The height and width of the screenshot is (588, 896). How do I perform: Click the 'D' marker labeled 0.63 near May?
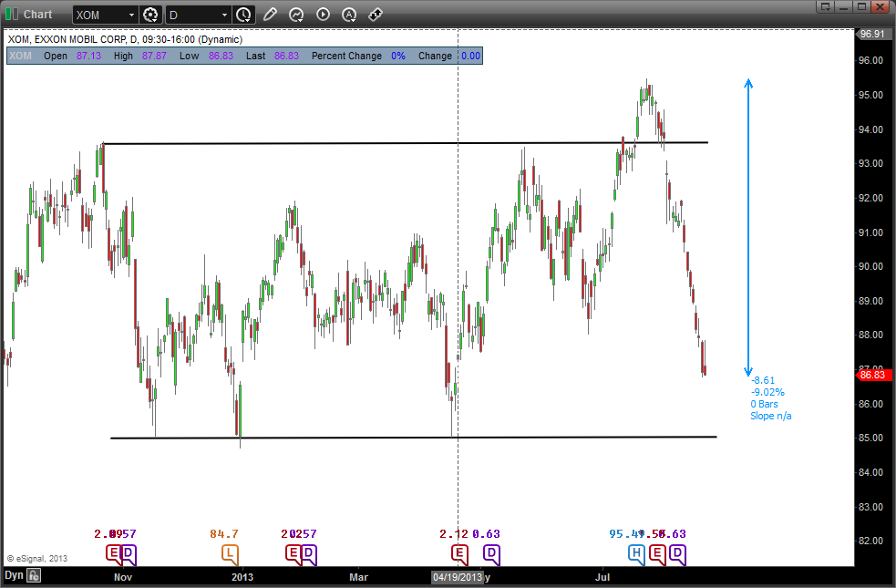[x=491, y=553]
